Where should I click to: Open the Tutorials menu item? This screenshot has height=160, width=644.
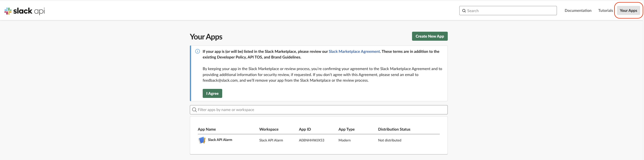(x=605, y=11)
